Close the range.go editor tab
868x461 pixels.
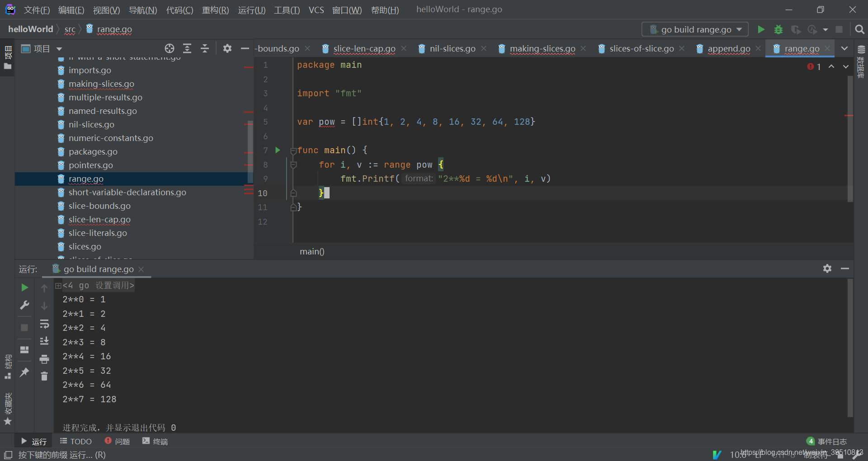[827, 48]
